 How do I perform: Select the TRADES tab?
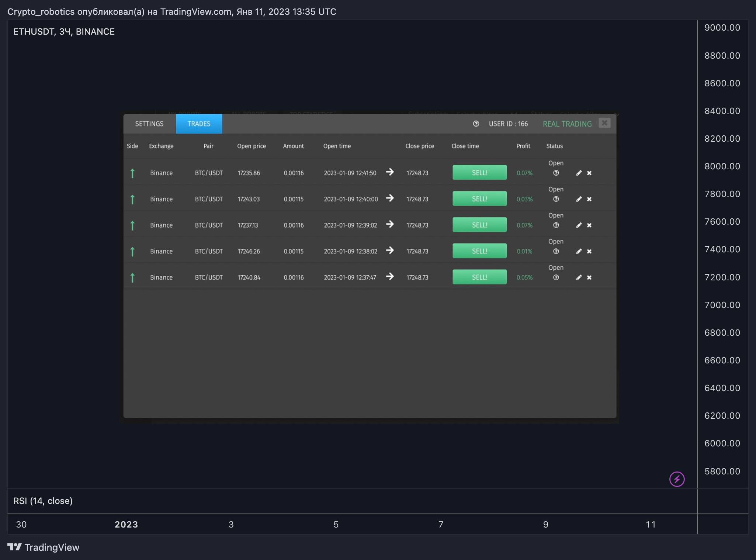click(199, 124)
